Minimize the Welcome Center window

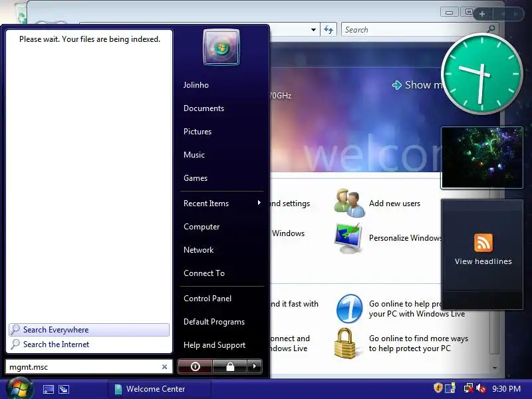[x=450, y=13]
